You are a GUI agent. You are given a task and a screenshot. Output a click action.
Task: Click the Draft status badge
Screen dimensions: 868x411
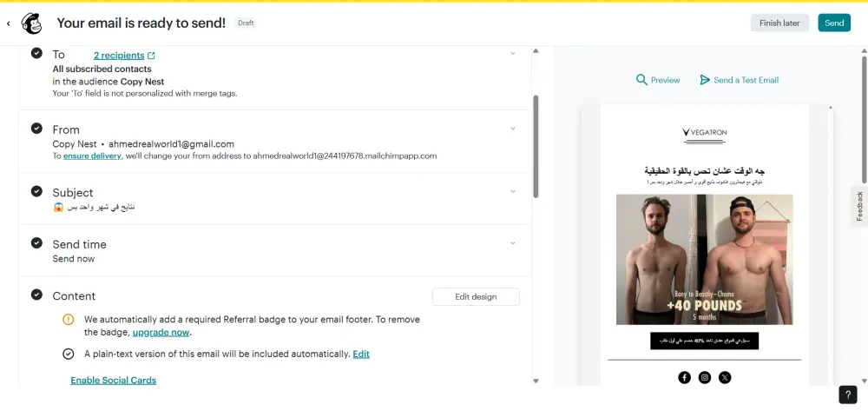tap(246, 23)
